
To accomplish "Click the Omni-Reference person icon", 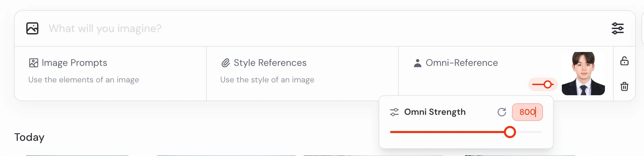I will tap(417, 63).
